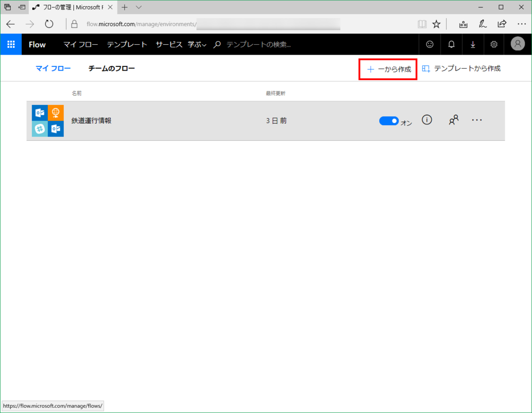Open サービス menu item
The image size is (532, 413).
tap(169, 45)
